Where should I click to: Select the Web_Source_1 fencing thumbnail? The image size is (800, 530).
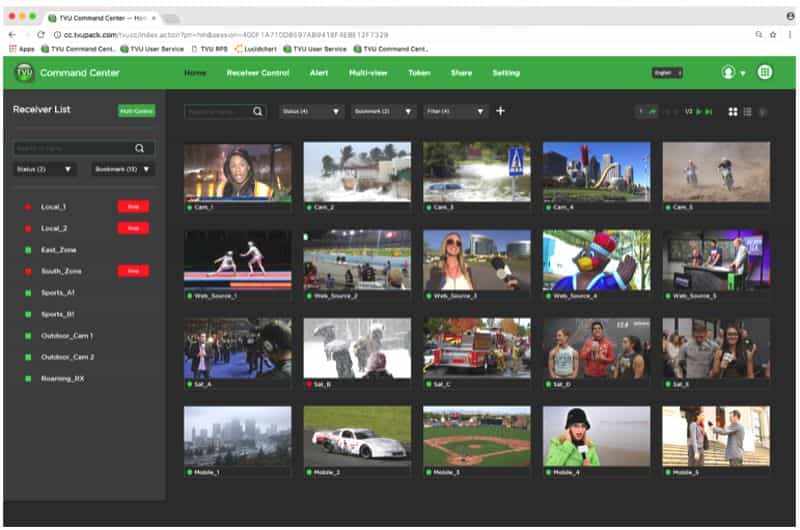click(238, 260)
